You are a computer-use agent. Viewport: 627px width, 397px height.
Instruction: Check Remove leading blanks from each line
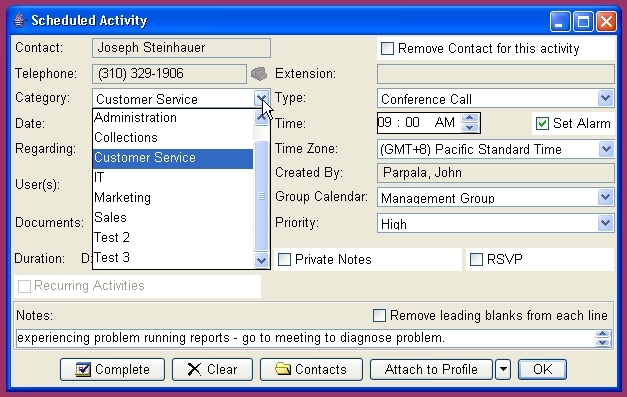coord(379,315)
